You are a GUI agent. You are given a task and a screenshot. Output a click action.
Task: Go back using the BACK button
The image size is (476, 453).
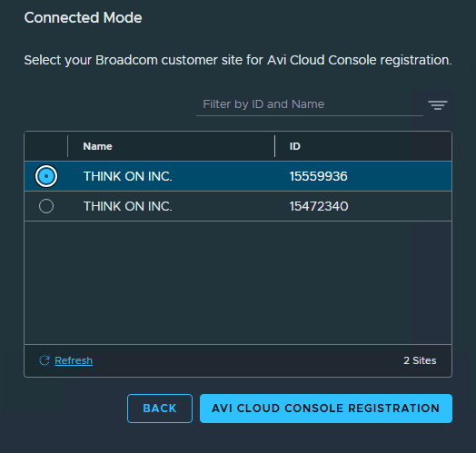tap(160, 409)
